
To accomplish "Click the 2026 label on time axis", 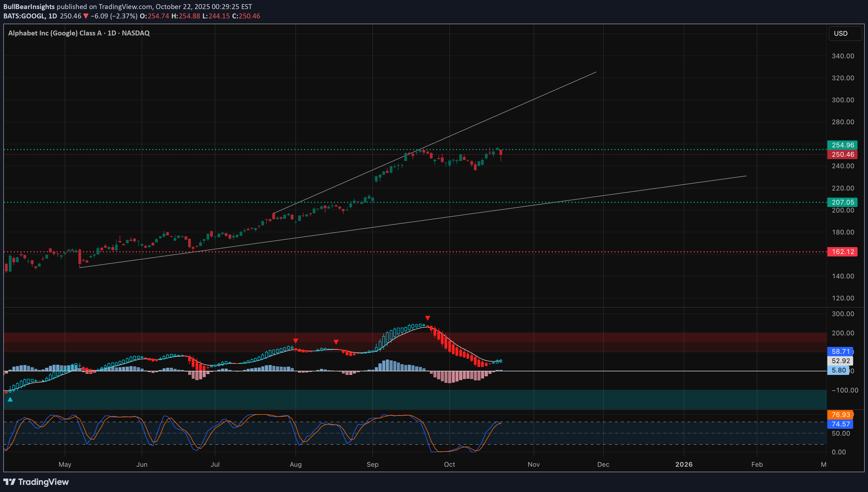I will 684,464.
